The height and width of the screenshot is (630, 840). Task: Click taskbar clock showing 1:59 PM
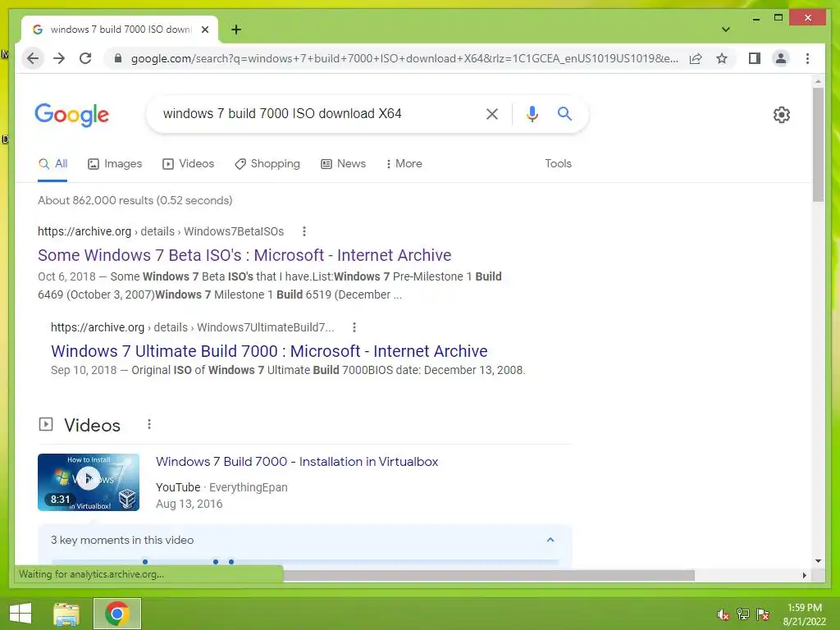pyautogui.click(x=804, y=614)
